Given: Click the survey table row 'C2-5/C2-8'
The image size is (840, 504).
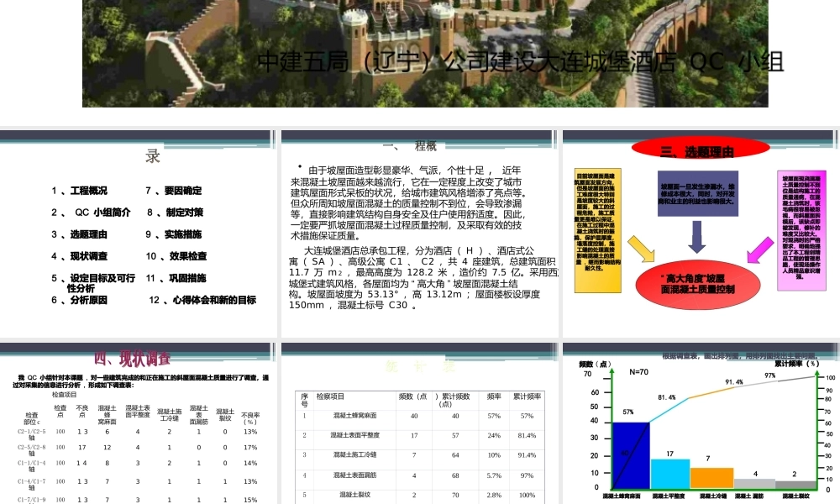Looking at the screenshot, I should pyautogui.click(x=139, y=449).
